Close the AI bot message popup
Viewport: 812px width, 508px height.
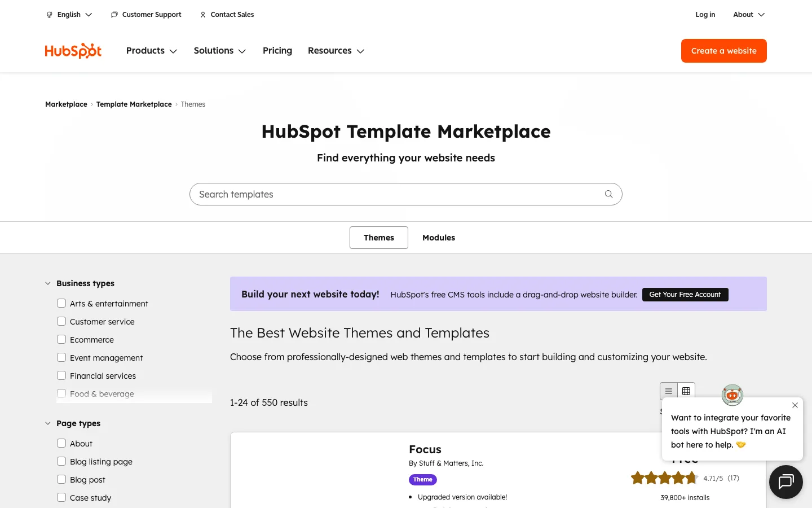pyautogui.click(x=795, y=405)
